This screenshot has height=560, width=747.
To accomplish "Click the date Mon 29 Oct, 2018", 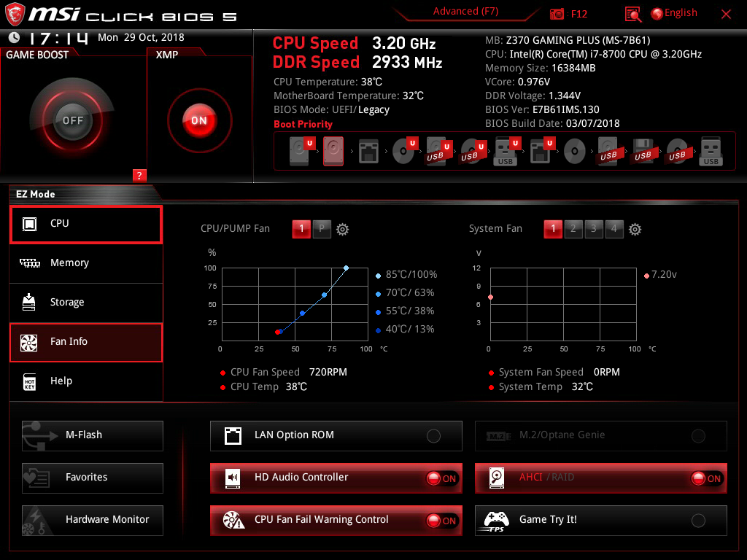I will (141, 38).
